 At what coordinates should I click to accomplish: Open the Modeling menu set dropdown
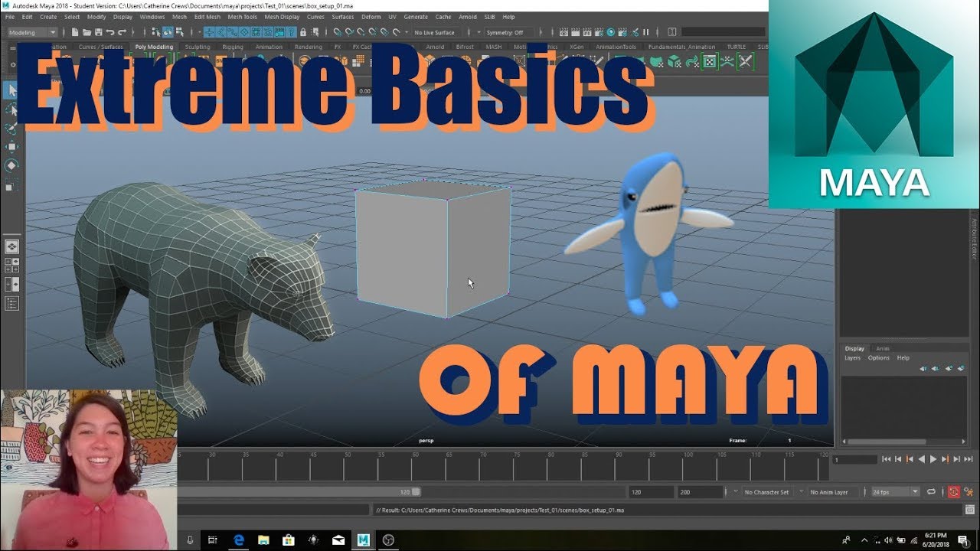tap(33, 32)
